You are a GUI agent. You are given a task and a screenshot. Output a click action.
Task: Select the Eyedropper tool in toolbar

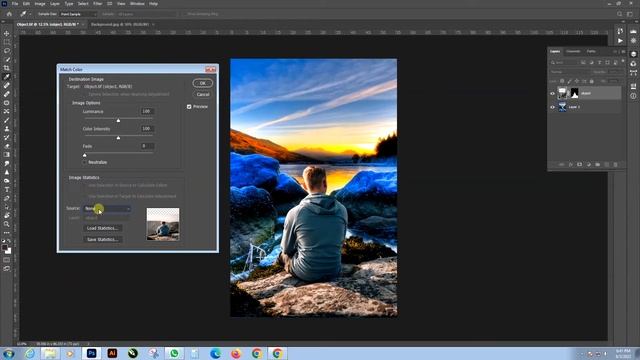point(7,77)
